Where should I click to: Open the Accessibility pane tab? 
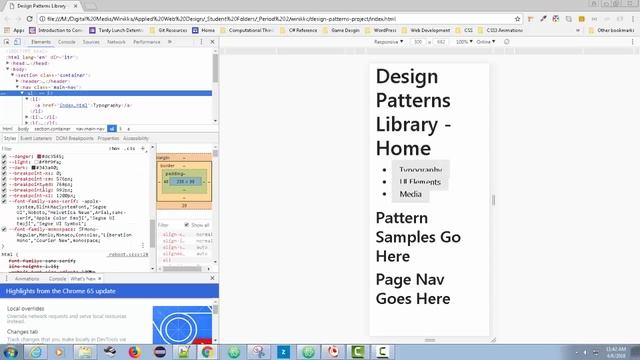coord(136,138)
